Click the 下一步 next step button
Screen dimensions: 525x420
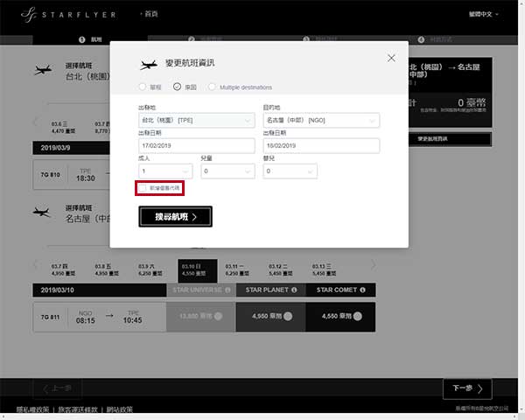point(467,388)
